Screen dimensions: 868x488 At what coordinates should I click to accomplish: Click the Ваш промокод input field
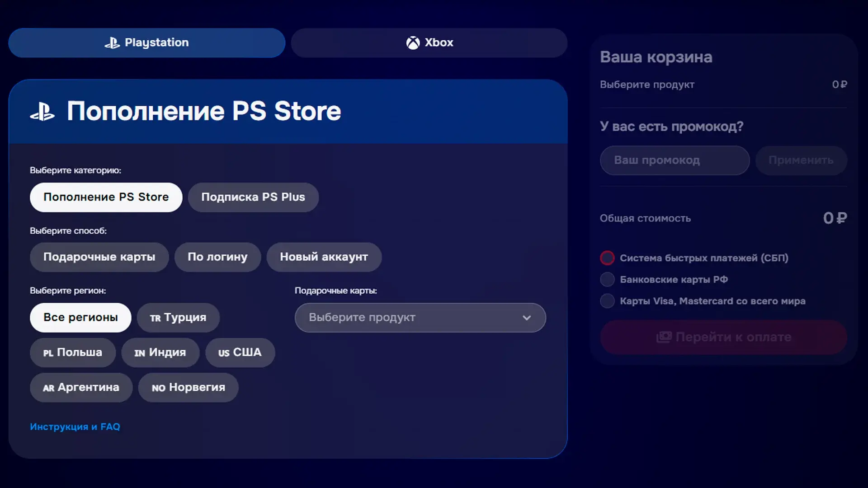675,160
